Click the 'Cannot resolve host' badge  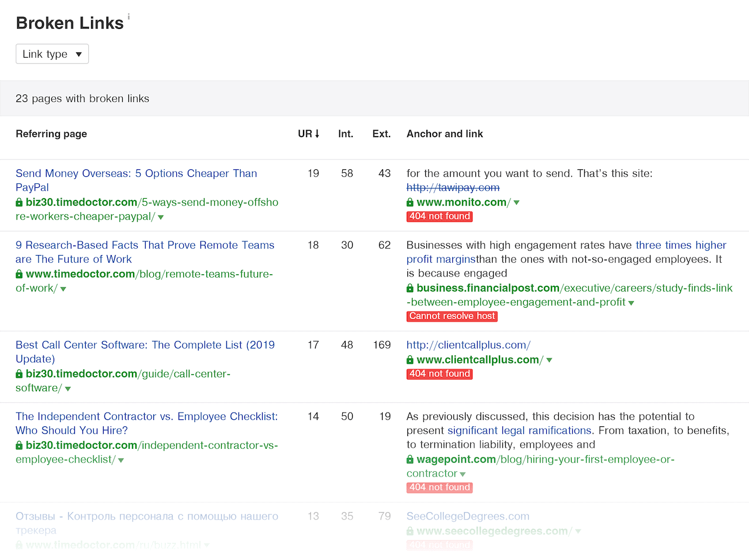[x=452, y=316]
